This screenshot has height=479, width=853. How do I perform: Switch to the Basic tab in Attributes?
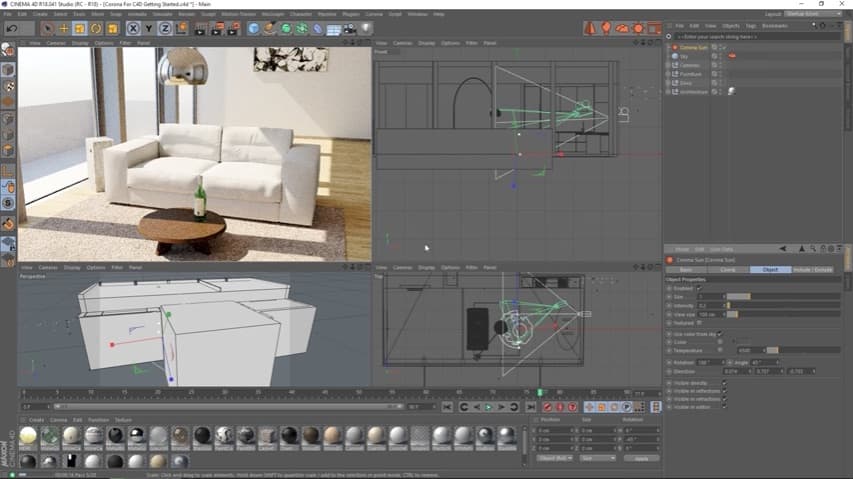686,270
